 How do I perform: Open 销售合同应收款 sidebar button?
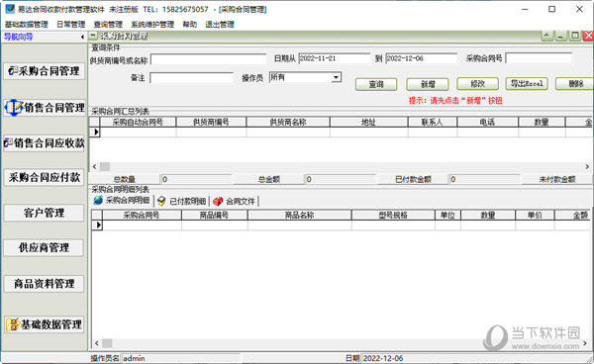(x=44, y=143)
